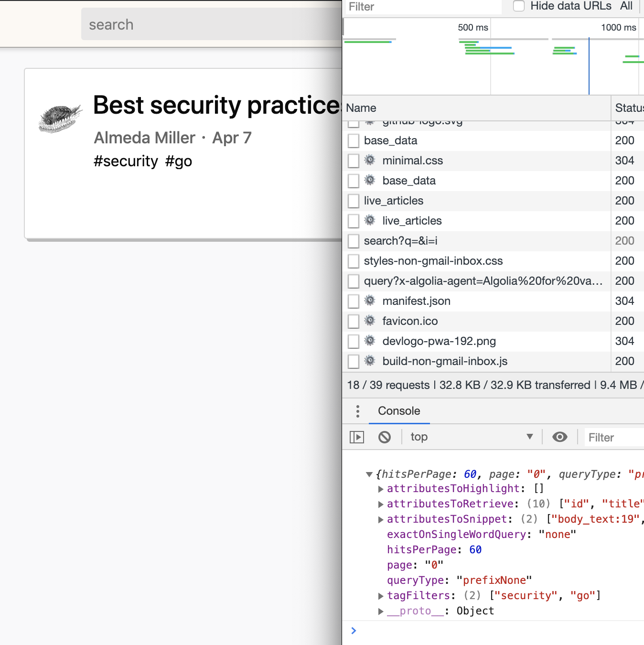Click the gear icon beside manifest.json
This screenshot has height=645, width=644.
370,301
